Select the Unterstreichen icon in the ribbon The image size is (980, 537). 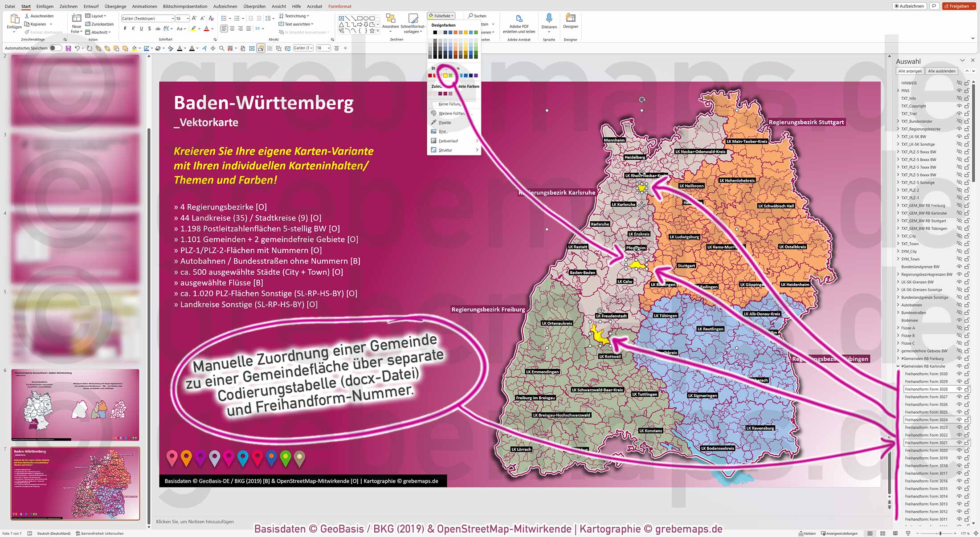pos(141,28)
